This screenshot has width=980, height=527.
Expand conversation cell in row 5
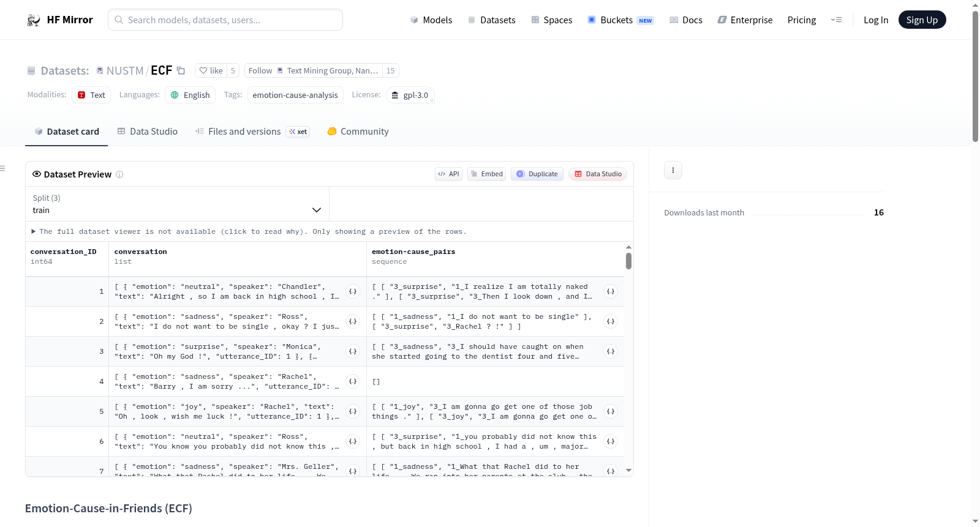(353, 411)
